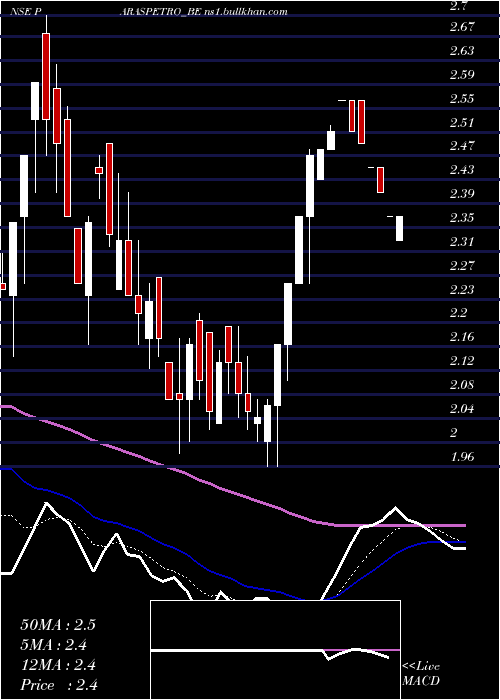
Task: Click the Price : 2.4 label
Action: coord(59,685)
